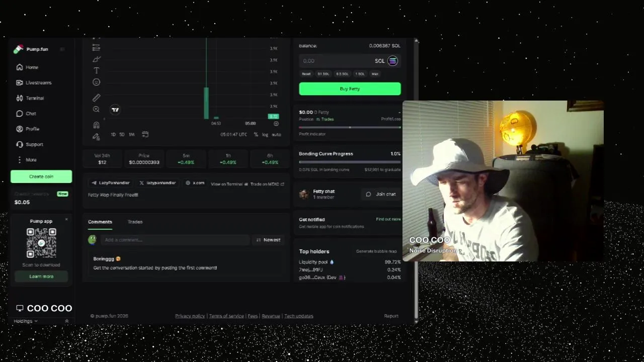
Task: Open the chart go-to-date calendar icon
Action: [x=145, y=134]
